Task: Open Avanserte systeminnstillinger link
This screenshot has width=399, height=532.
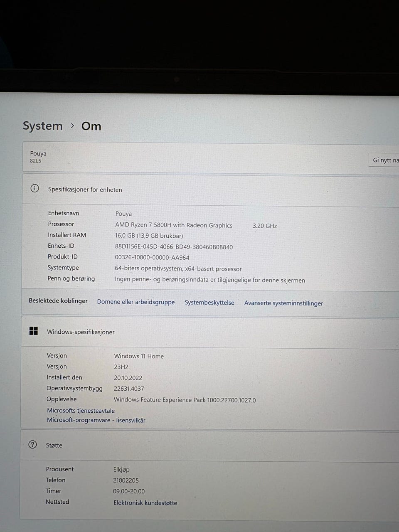Action: coord(283,303)
